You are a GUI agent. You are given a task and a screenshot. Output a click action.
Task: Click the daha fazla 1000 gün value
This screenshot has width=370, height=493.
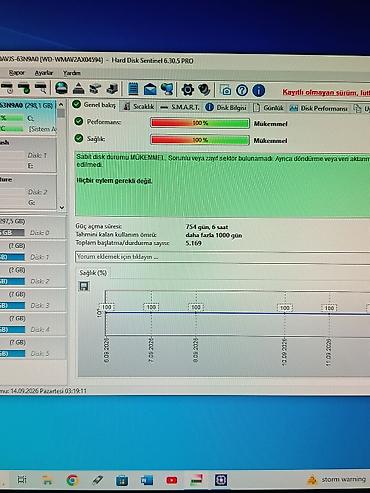pyautogui.click(x=214, y=235)
